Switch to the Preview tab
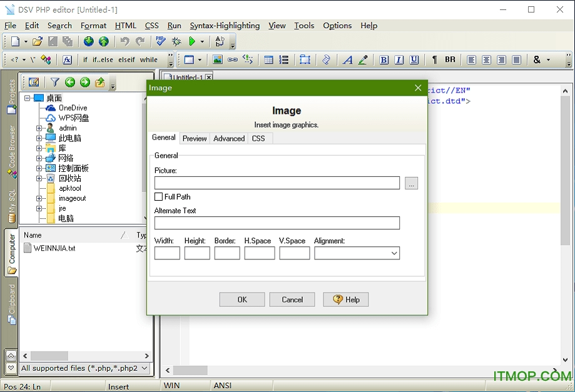575x392 pixels. coord(194,138)
